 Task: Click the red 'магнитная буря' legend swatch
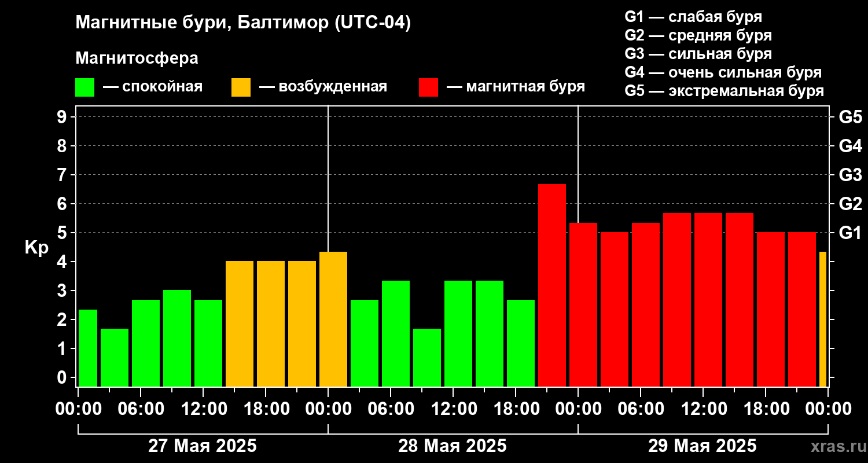pos(428,87)
